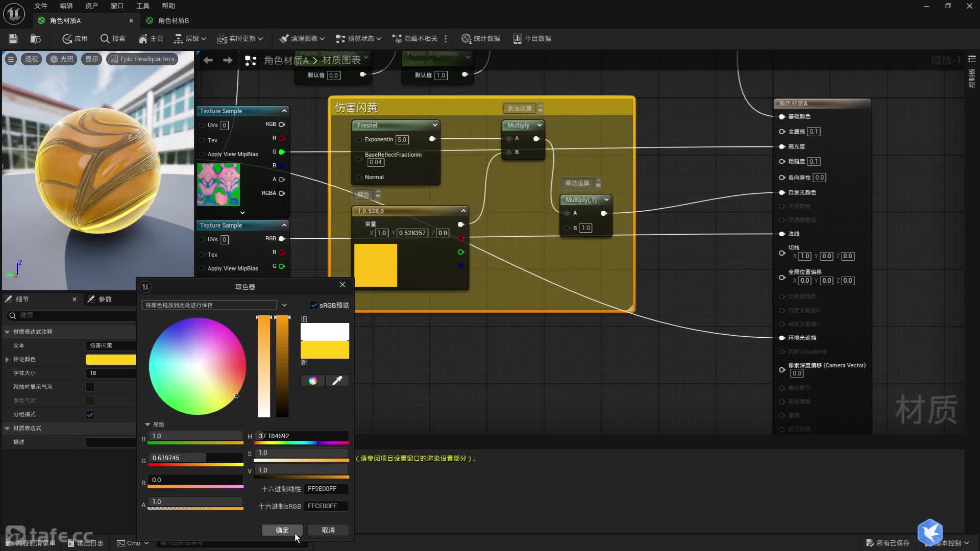Viewport: 980px width, 551px height.
Task: Click the color wheel in color picker
Action: tap(197, 366)
